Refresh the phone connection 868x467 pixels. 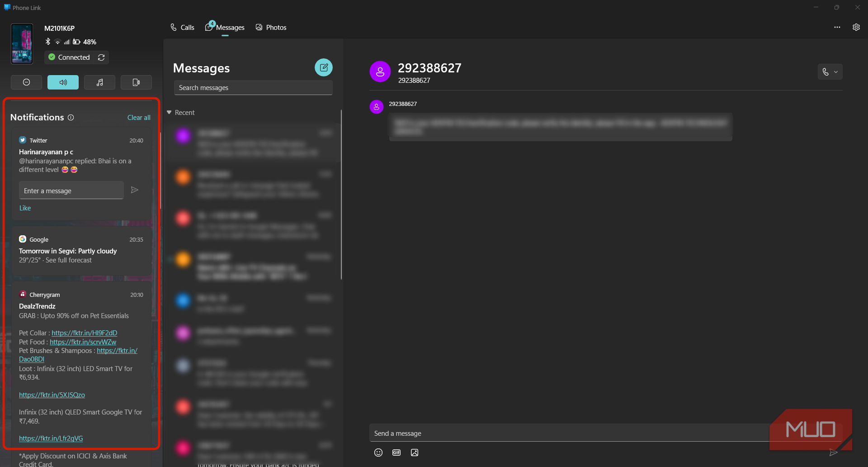click(x=101, y=57)
